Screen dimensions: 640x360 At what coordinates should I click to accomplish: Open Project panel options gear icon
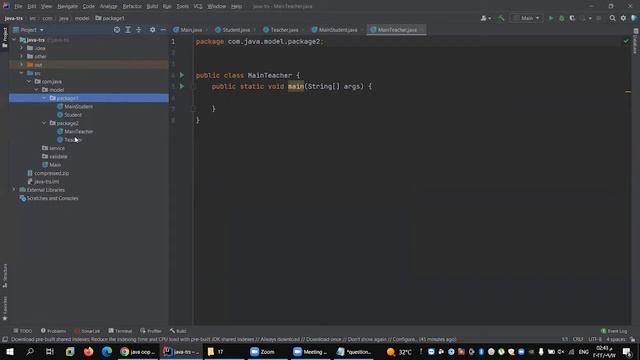click(152, 30)
